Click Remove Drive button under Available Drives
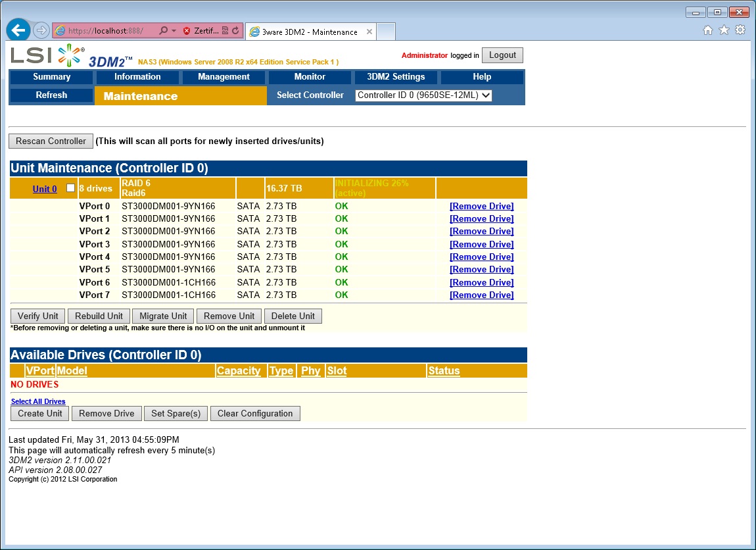This screenshot has width=756, height=550. [106, 413]
